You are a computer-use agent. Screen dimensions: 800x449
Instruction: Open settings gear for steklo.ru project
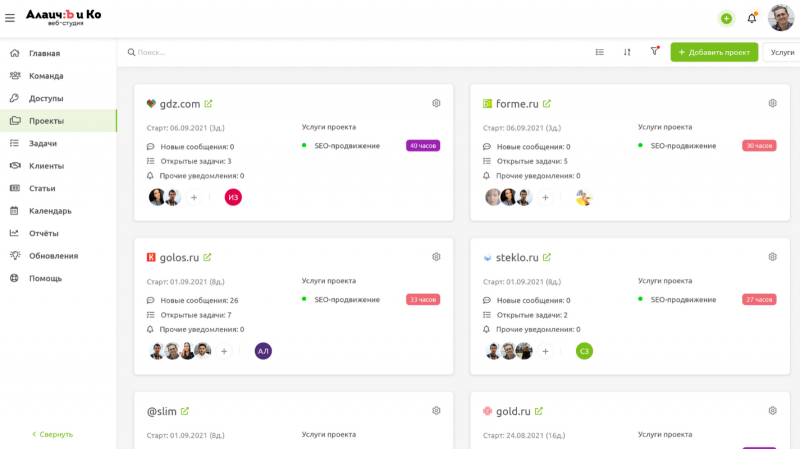772,257
